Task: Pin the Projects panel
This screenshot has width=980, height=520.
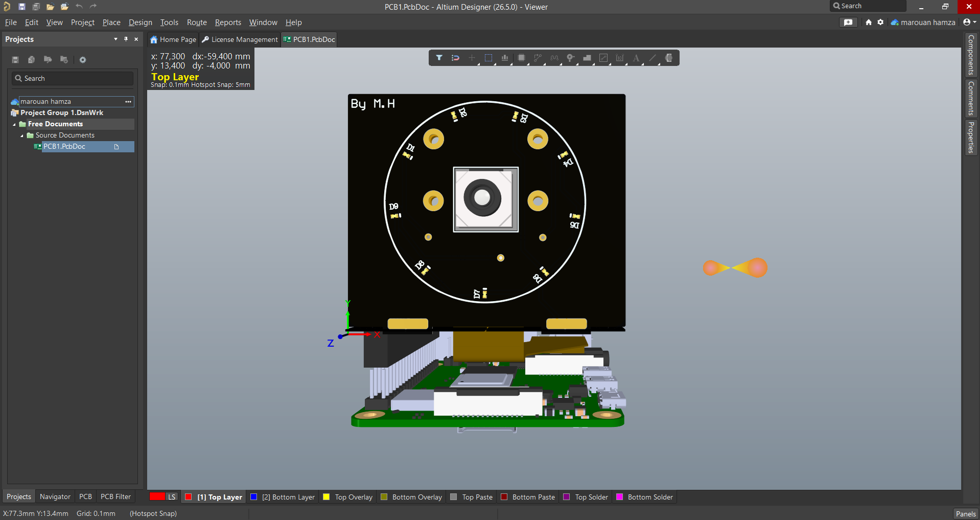Action: (126, 39)
